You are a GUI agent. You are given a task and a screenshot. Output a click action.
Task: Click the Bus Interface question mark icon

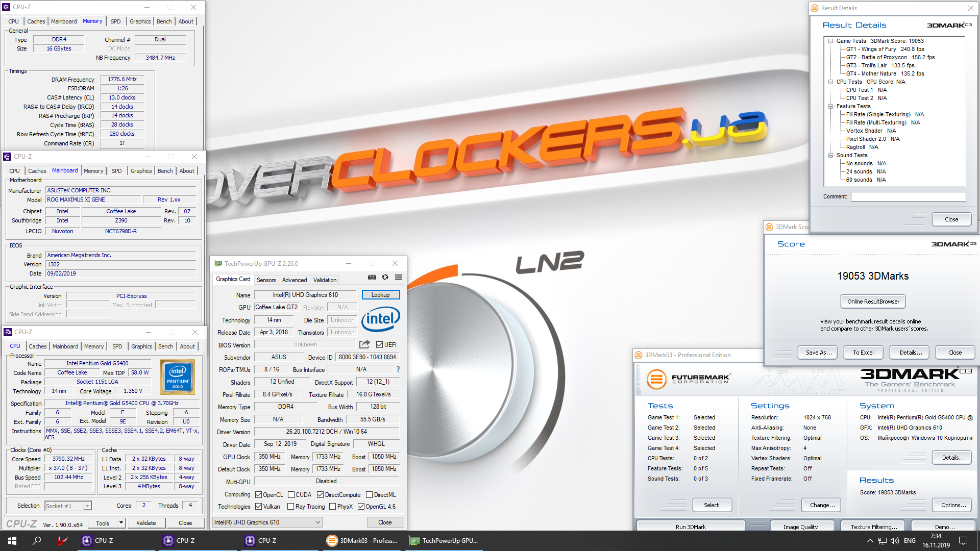398,369
